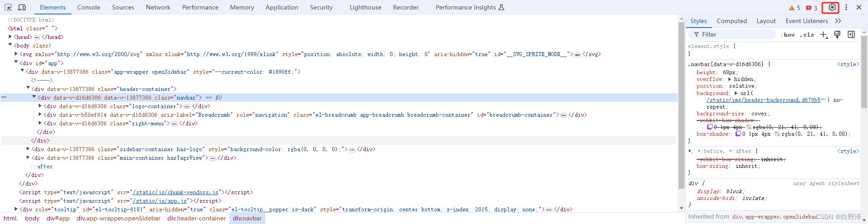
Task: Select the Elements tab
Action: click(x=53, y=7)
